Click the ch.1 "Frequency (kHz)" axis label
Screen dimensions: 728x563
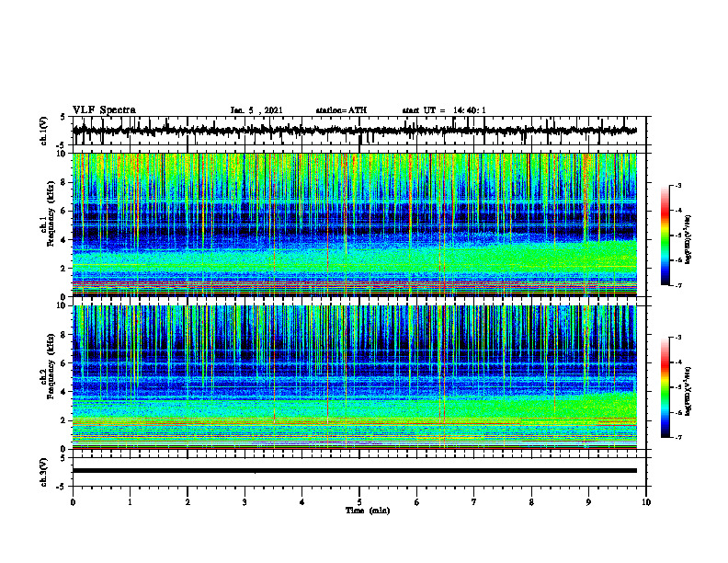[51, 214]
